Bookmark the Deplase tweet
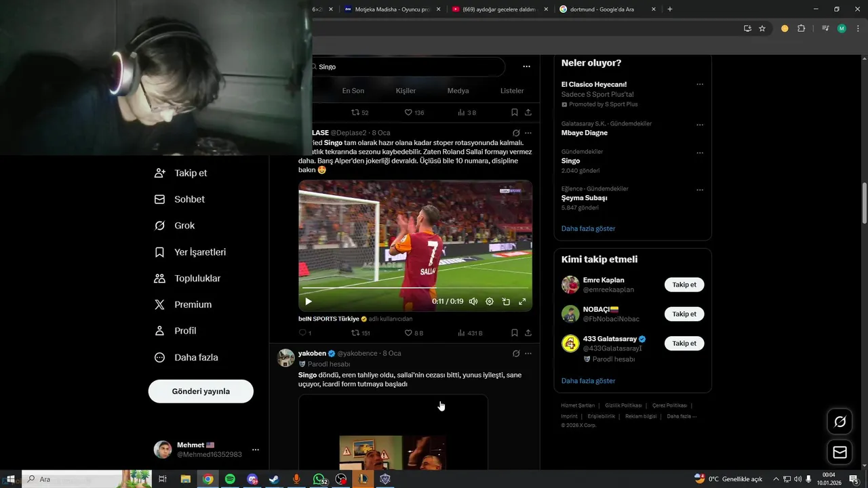 [515, 333]
